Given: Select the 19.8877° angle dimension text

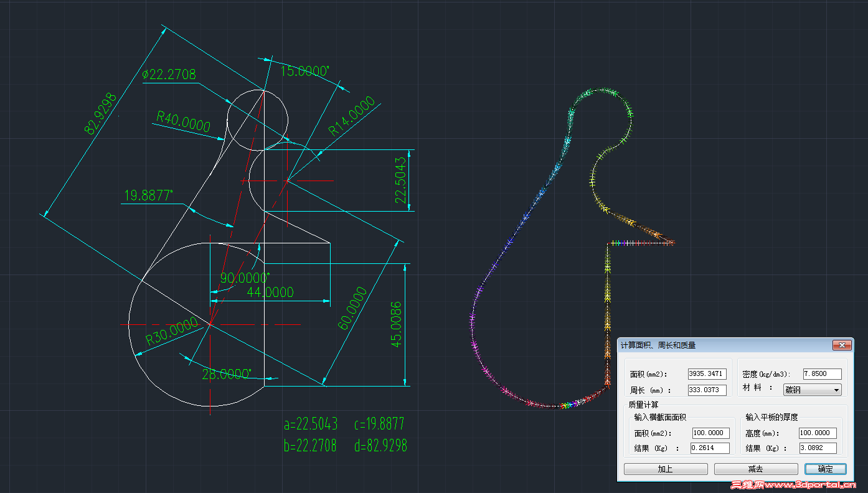Looking at the screenshot, I should point(149,195).
